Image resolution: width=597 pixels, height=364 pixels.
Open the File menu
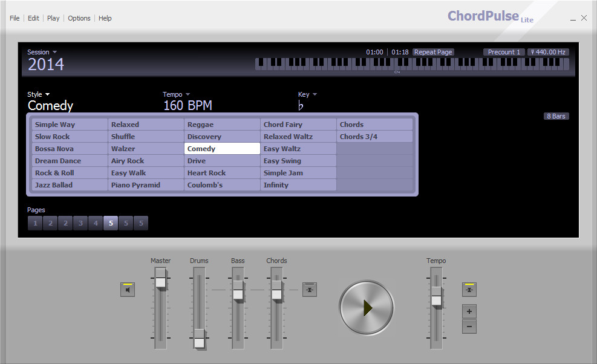[x=15, y=18]
